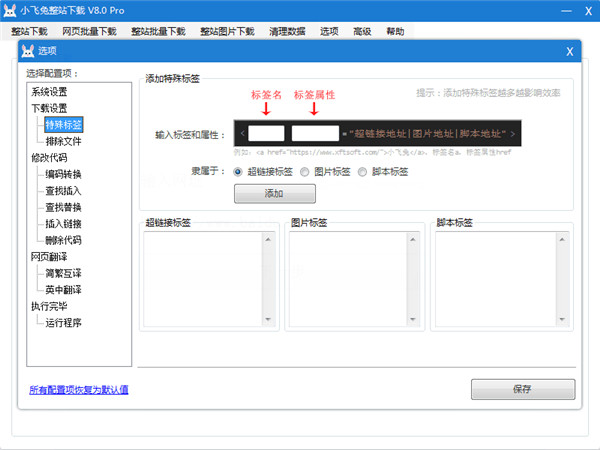
Task: Click down arrow of 图片标签 list scrollbar
Action: coord(413,319)
